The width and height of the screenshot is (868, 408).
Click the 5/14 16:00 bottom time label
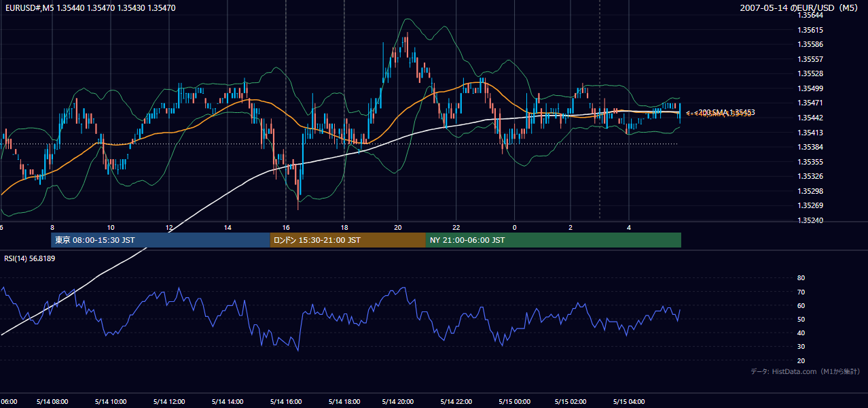click(286, 402)
